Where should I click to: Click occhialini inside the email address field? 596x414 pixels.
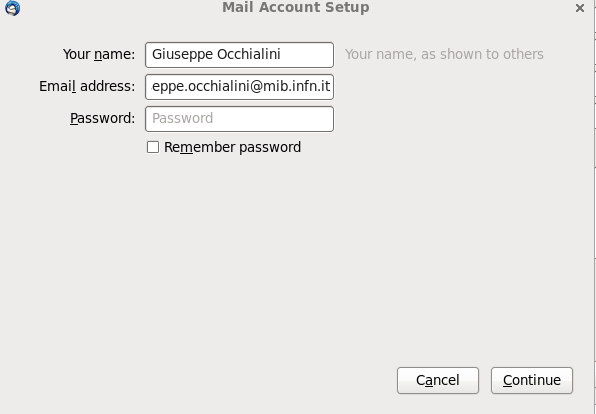(x=219, y=86)
